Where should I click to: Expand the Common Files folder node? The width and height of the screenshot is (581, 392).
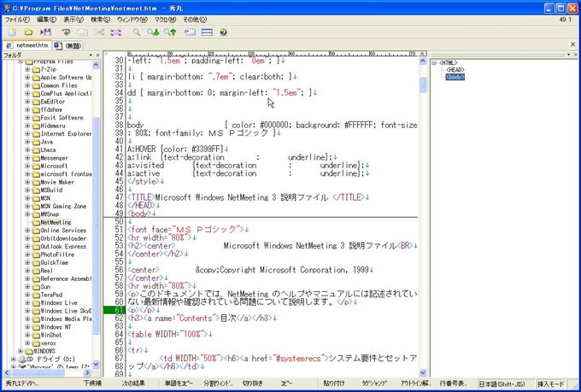click(27, 85)
